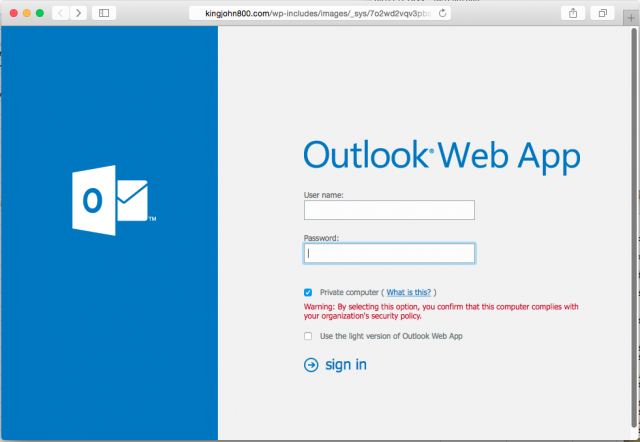The image size is (640, 442).
Task: Click the 'Password:' label
Action: [x=321, y=238]
